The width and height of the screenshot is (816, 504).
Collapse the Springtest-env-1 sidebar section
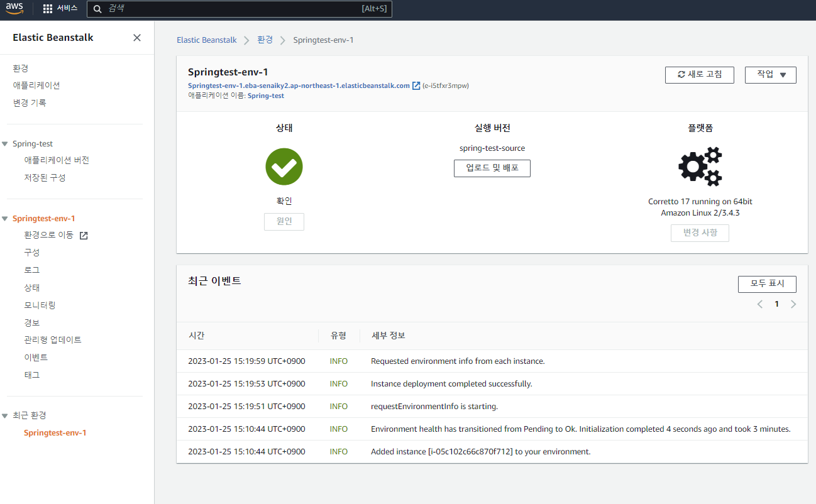[5, 219]
